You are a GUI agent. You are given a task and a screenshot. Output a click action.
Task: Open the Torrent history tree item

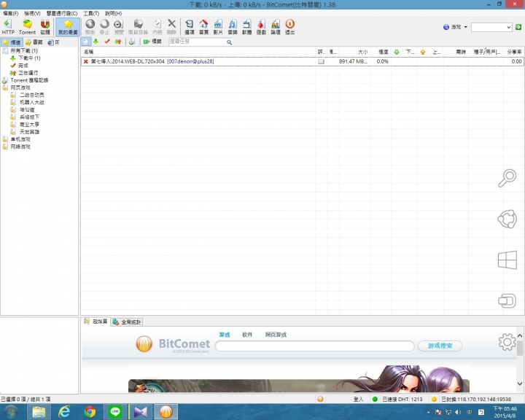click(x=29, y=80)
